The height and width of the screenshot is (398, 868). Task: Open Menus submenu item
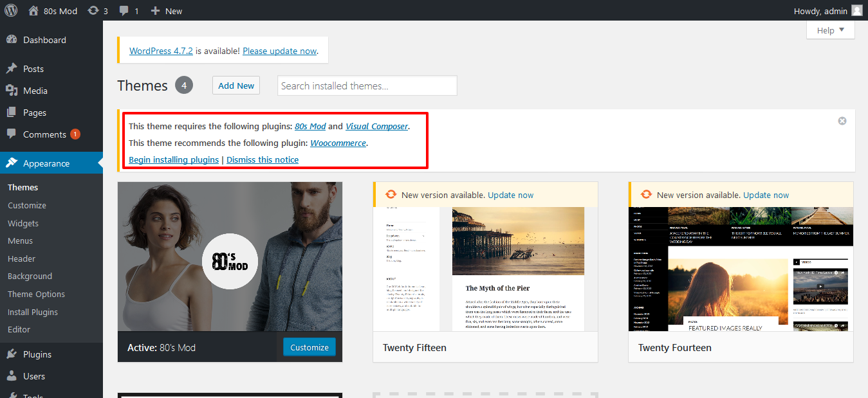pos(21,241)
